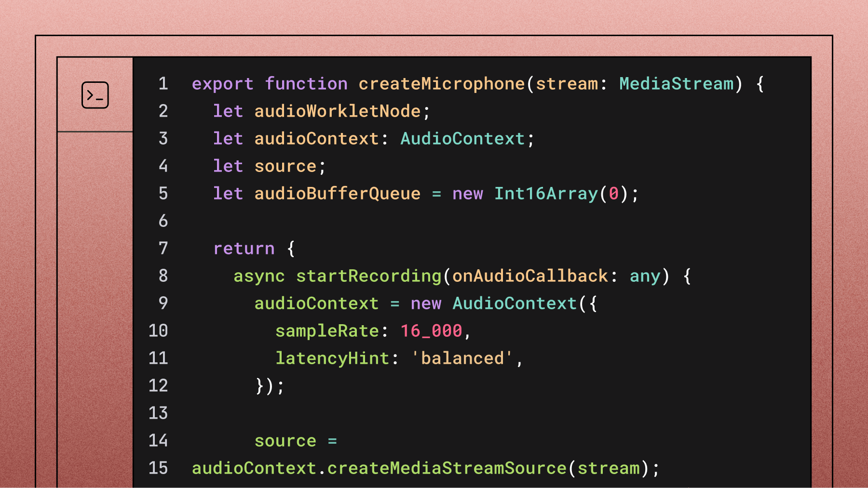This screenshot has width=868, height=488.
Task: Click the terminal prompt icon in the sidebar
Action: click(x=95, y=94)
